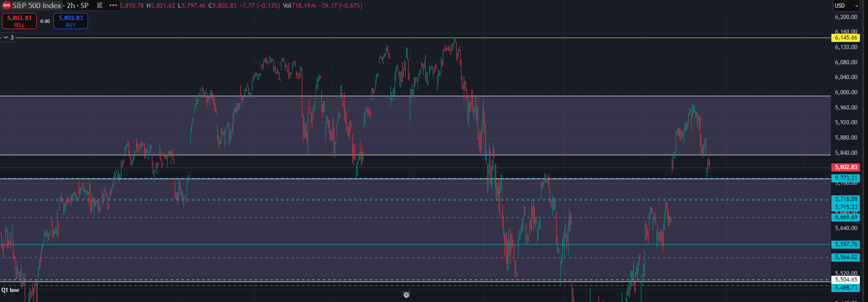Screen dimensions: 868x302
Task: Click the Vol 718.19 M legend value
Action: click(299, 6)
